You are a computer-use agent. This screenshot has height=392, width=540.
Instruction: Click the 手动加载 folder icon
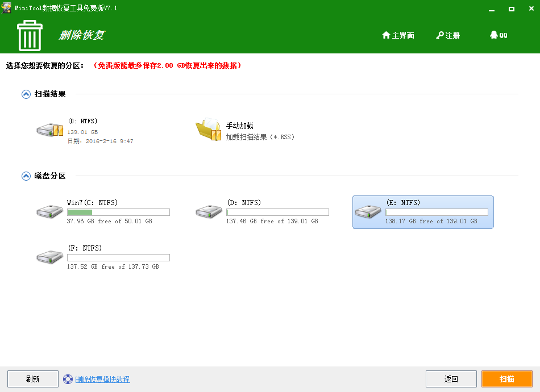[209, 129]
